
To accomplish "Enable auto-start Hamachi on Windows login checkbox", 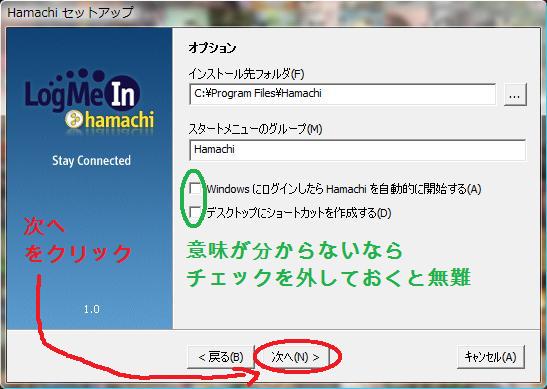I will [x=195, y=189].
